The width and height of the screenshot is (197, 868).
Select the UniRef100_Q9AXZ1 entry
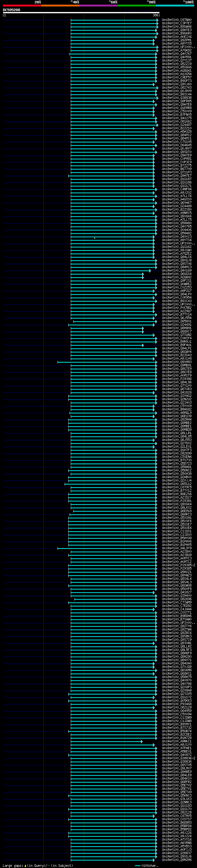click(177, 572)
